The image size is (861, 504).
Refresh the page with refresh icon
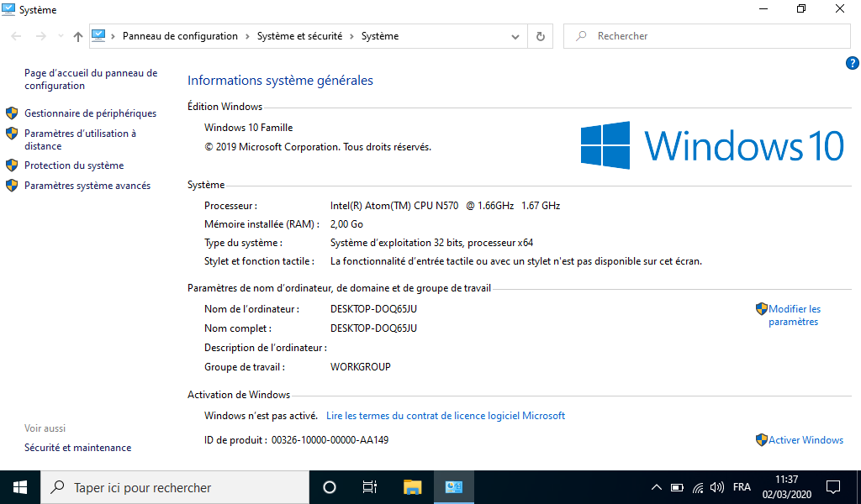coord(541,36)
